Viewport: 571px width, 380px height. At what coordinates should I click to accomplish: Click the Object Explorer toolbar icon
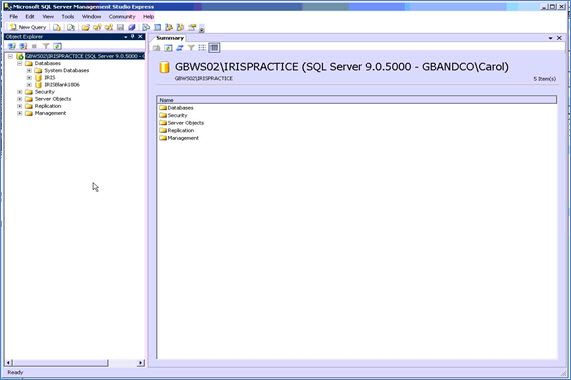pos(169,27)
